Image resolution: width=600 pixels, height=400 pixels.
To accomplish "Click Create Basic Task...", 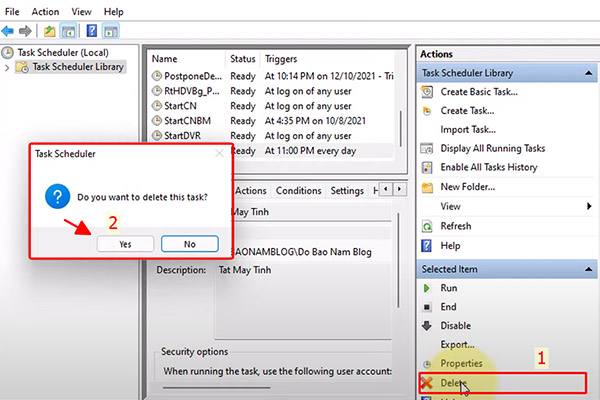I will (x=479, y=92).
